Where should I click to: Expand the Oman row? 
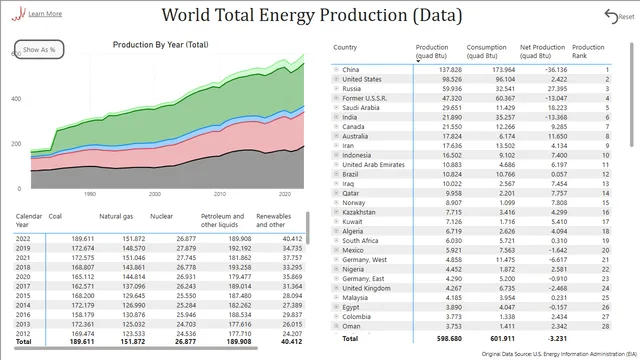336,326
